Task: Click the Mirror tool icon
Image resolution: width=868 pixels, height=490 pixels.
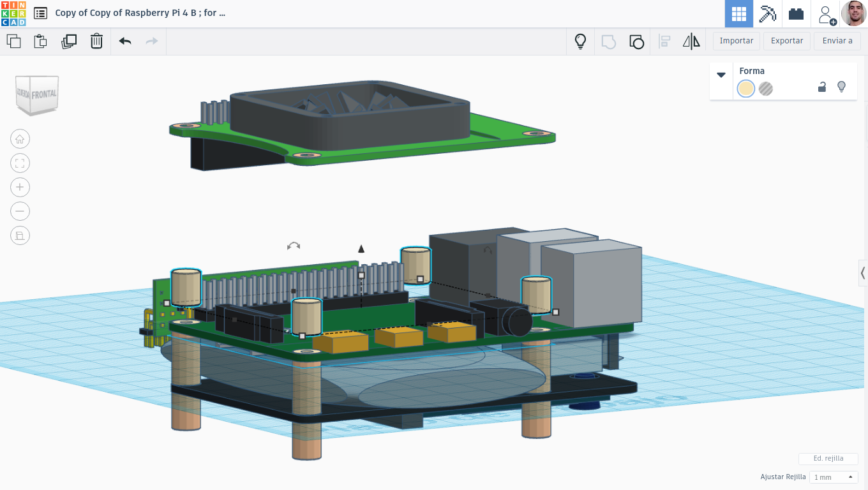Action: tap(691, 41)
